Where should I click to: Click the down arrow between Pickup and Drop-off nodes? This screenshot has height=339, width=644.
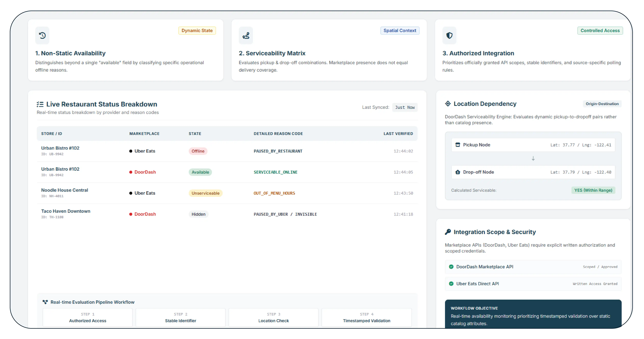pos(533,158)
